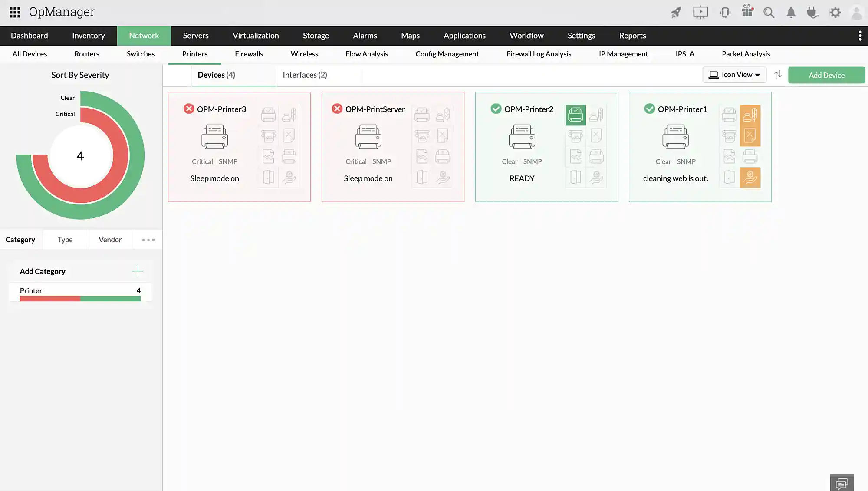Open the Firewalls sub-navigation link
The width and height of the screenshot is (868, 491).
point(249,54)
